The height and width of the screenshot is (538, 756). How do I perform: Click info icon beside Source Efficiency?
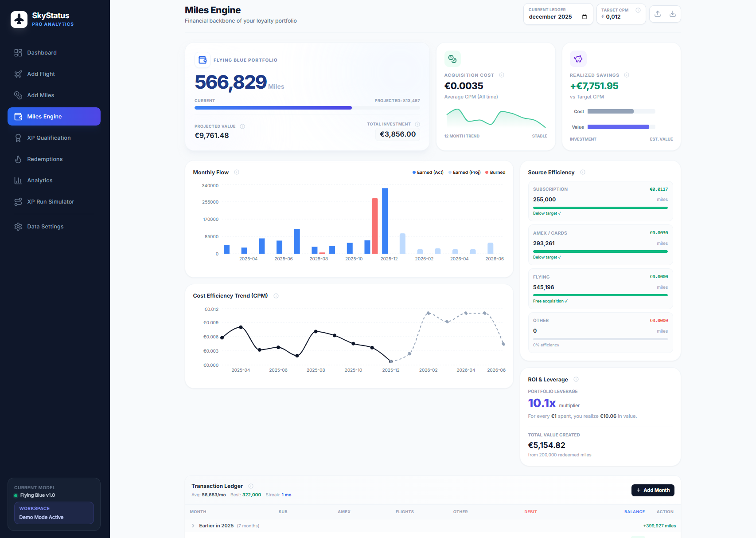coord(583,172)
